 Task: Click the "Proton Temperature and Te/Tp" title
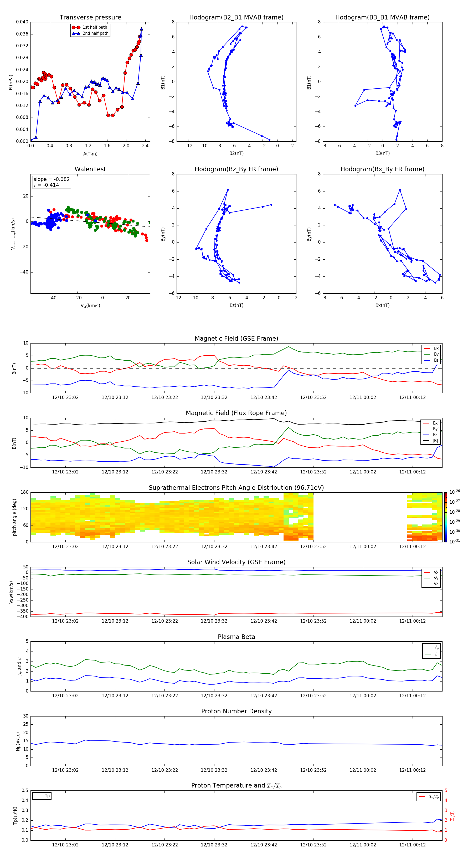tap(236, 786)
